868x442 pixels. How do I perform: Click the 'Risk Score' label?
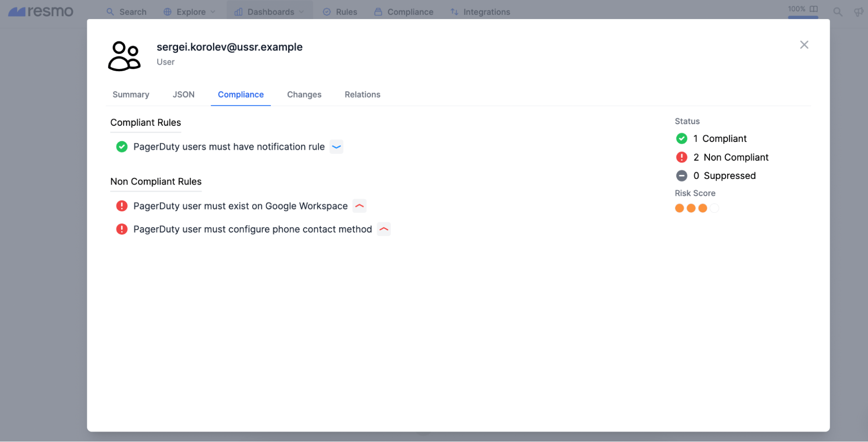695,193
